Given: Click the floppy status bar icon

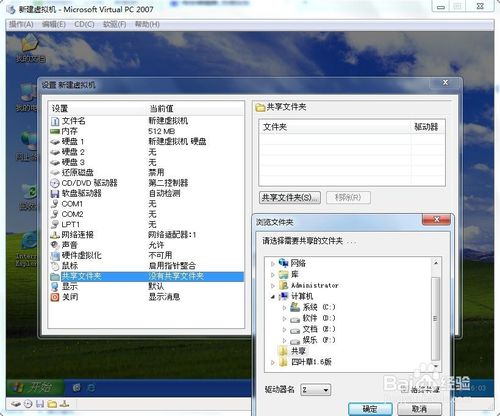Looking at the screenshot, I should (x=40, y=404).
